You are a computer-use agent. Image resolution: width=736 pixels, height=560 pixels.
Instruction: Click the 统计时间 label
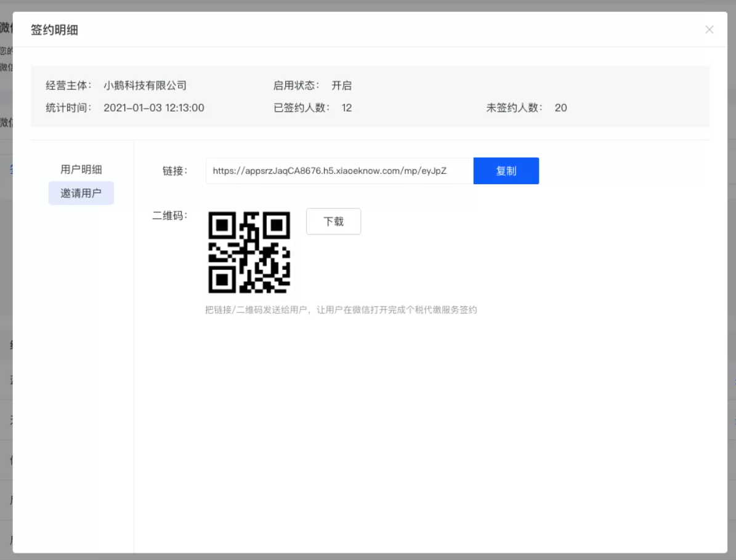tap(68, 108)
